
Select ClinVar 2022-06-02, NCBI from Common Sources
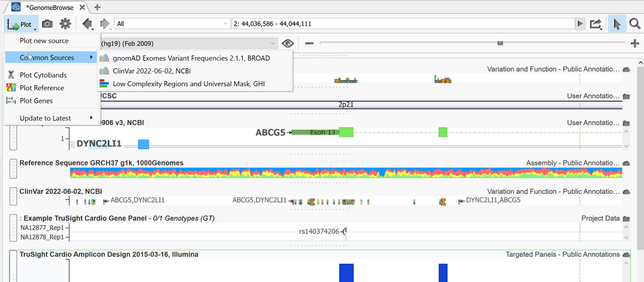click(153, 71)
